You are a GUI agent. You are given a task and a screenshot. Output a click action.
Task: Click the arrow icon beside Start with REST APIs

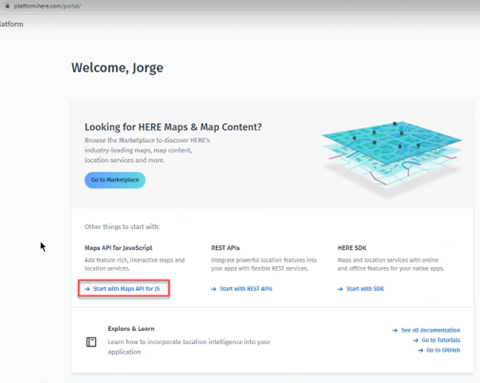[x=214, y=289]
